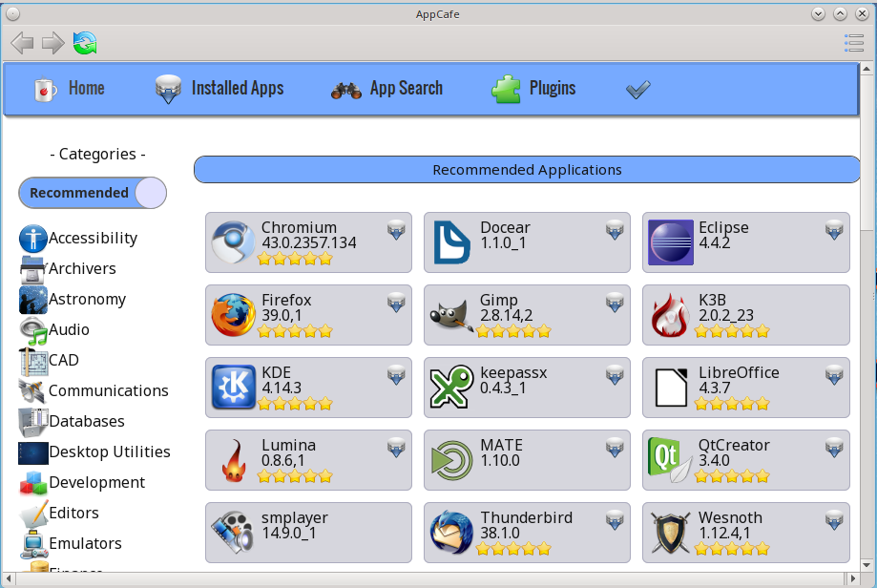Click the Wesnoth shield icon

[671, 533]
